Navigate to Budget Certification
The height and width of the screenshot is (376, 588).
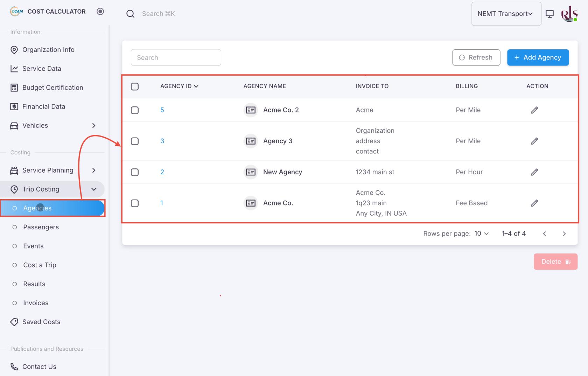click(52, 88)
